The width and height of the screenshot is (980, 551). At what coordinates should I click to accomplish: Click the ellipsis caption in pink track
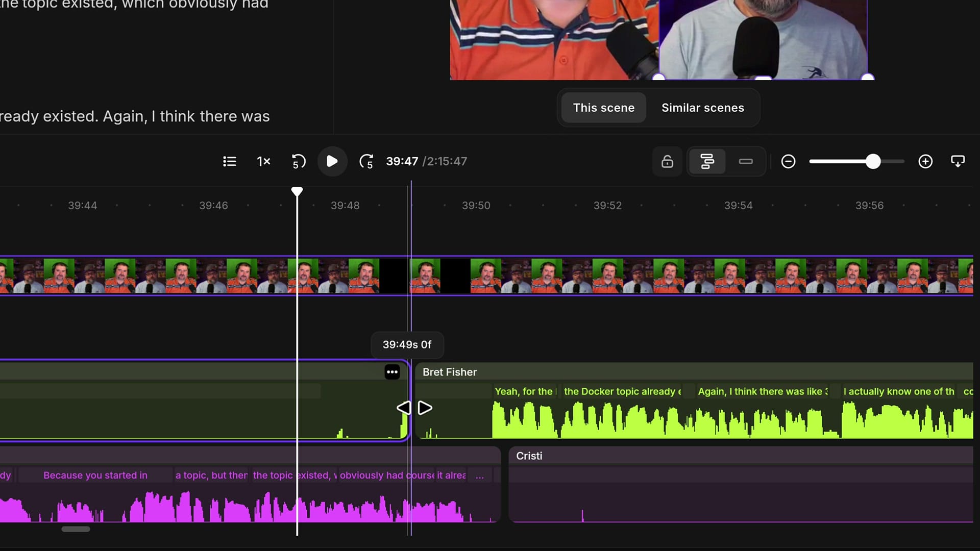[x=480, y=475]
